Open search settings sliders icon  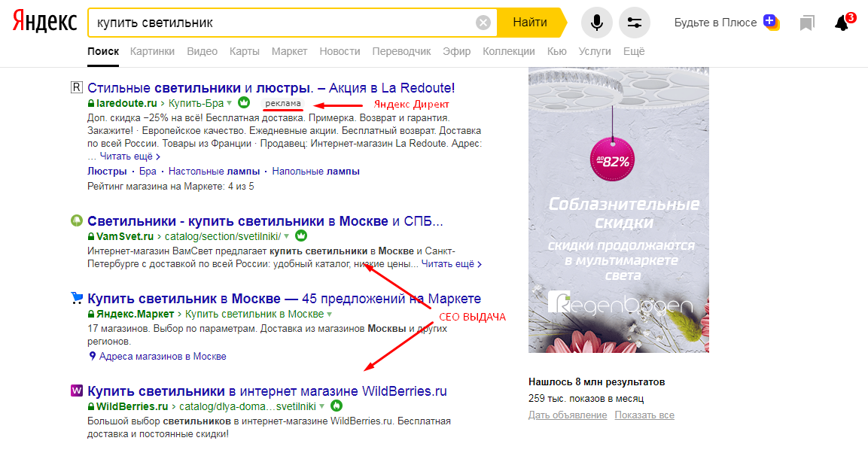click(635, 23)
